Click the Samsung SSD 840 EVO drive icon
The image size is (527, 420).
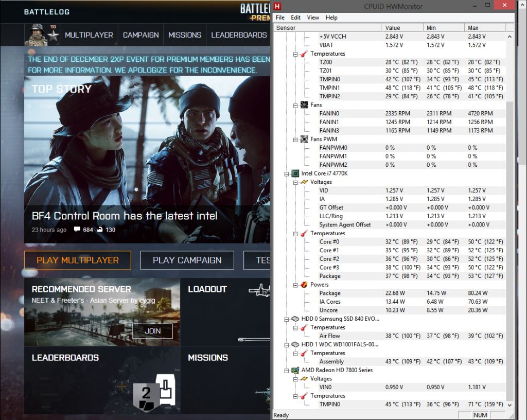click(x=295, y=319)
